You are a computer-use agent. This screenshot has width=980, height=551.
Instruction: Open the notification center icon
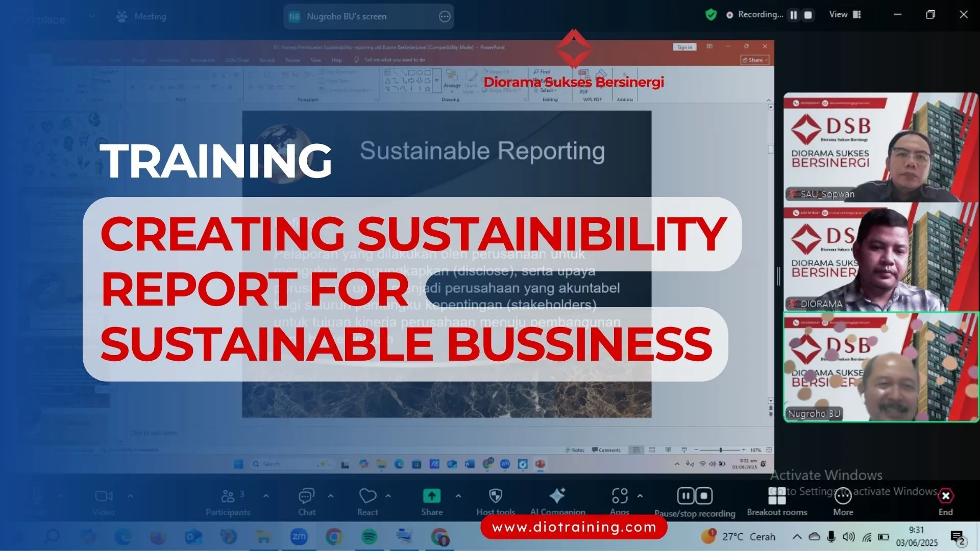[x=958, y=537]
